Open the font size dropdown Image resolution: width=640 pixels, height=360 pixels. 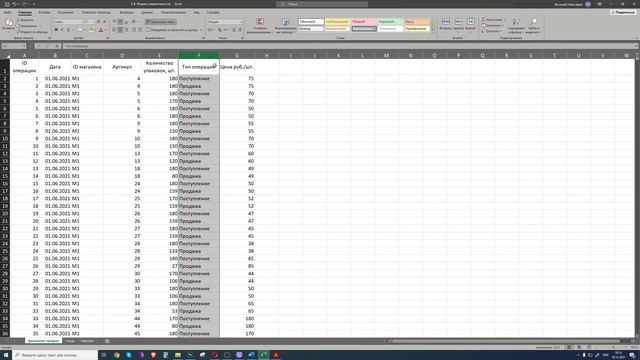(93, 22)
